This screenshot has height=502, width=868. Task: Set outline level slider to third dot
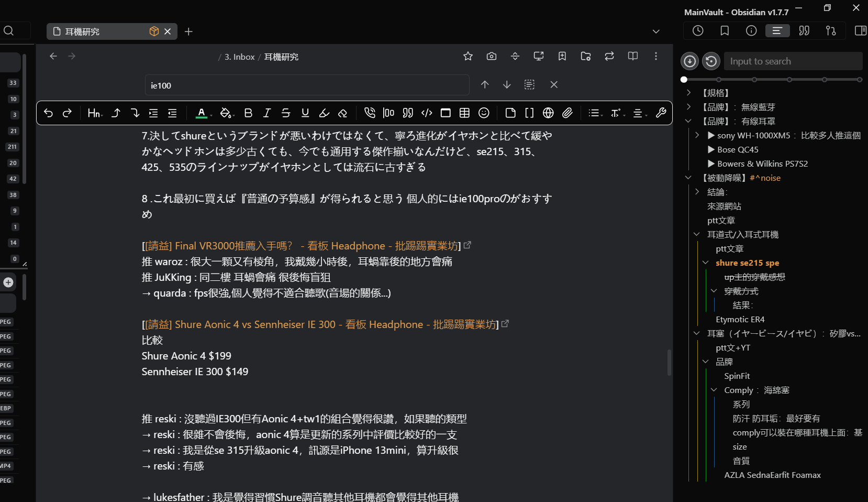pos(754,80)
